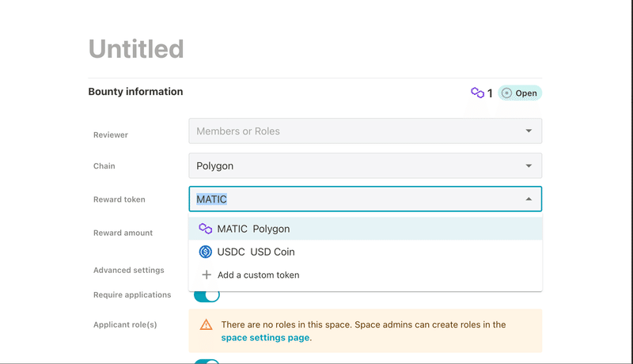The width and height of the screenshot is (633, 364).
Task: Click the Reward token MATIC text field
Action: (x=366, y=199)
